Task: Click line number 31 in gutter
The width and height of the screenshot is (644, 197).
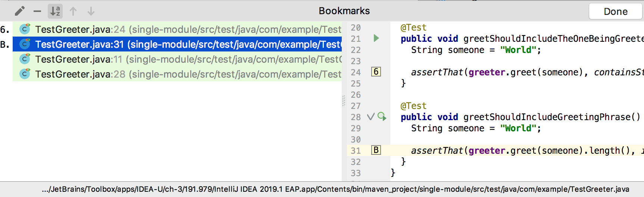Action: (x=356, y=151)
